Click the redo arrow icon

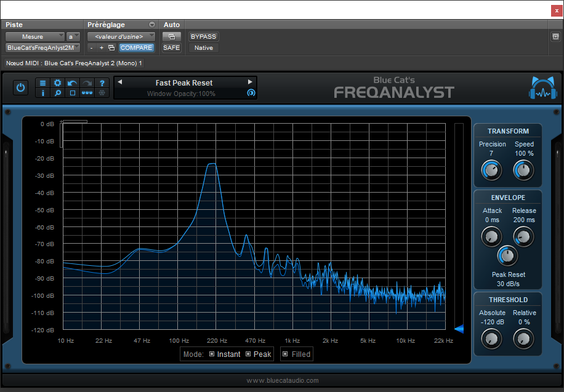(87, 83)
